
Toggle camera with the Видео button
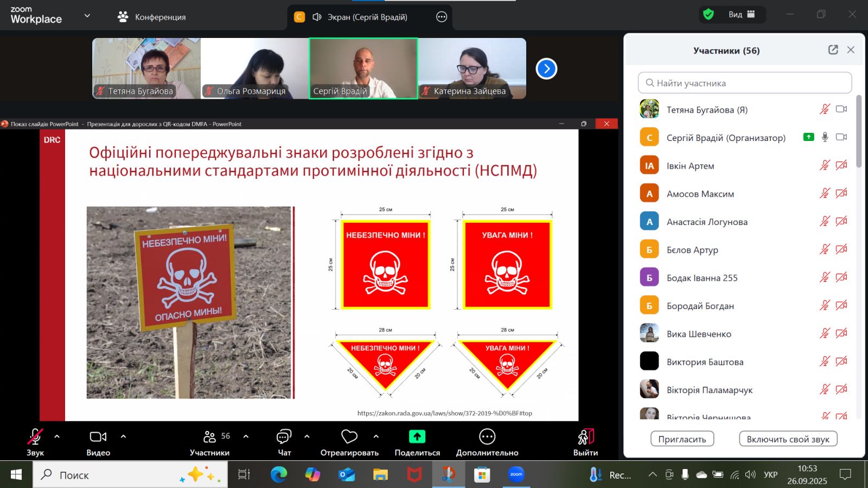98,437
